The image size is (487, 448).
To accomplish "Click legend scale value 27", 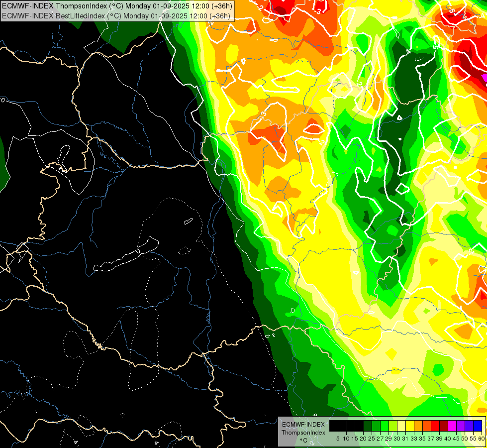I will coord(381,439).
